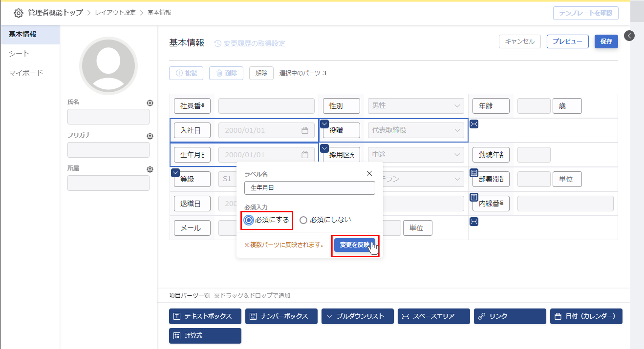Click the 計算式 parts button
Image resolution: width=644 pixels, height=349 pixels.
(x=205, y=336)
